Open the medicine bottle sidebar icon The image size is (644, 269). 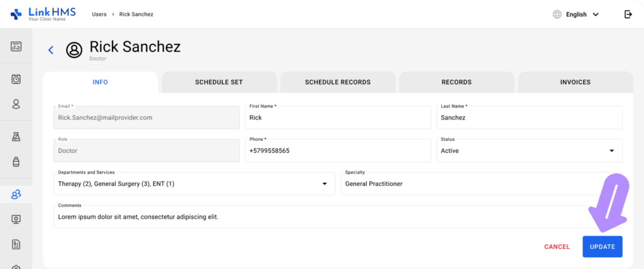(16, 162)
